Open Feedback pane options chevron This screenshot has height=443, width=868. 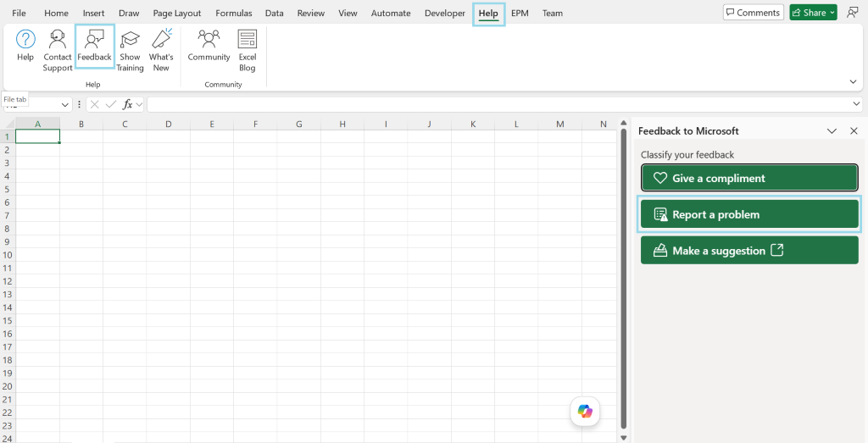tap(832, 131)
